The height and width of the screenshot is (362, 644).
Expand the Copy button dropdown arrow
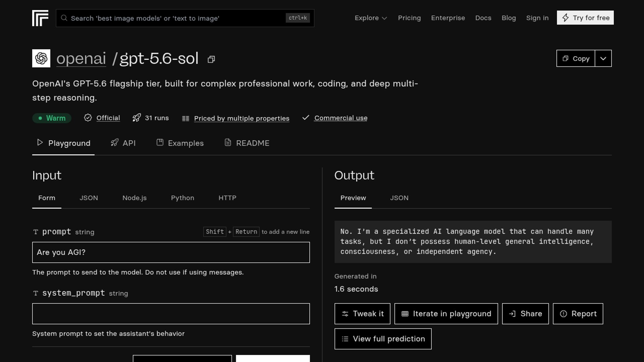click(x=603, y=58)
